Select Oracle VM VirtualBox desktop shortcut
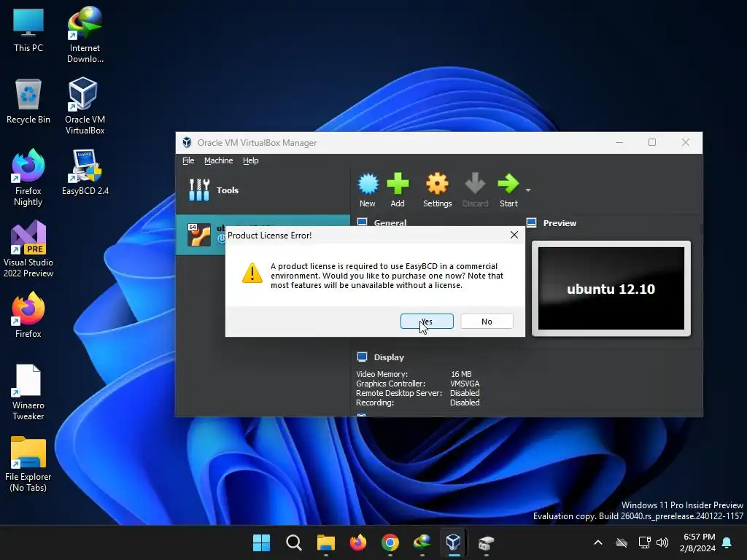 (x=85, y=106)
